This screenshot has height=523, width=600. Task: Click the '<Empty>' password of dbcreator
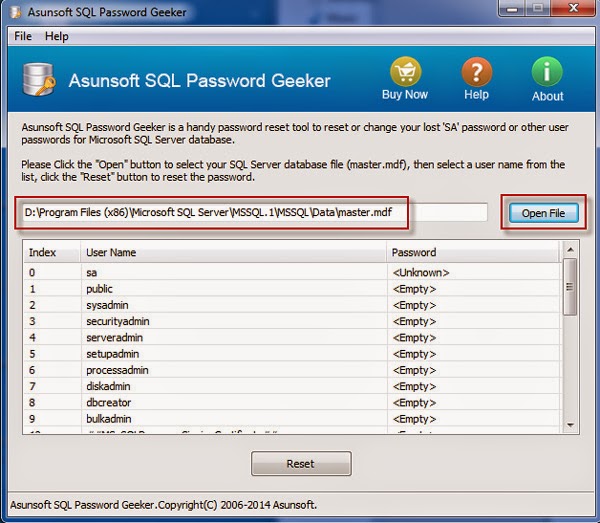pos(414,403)
